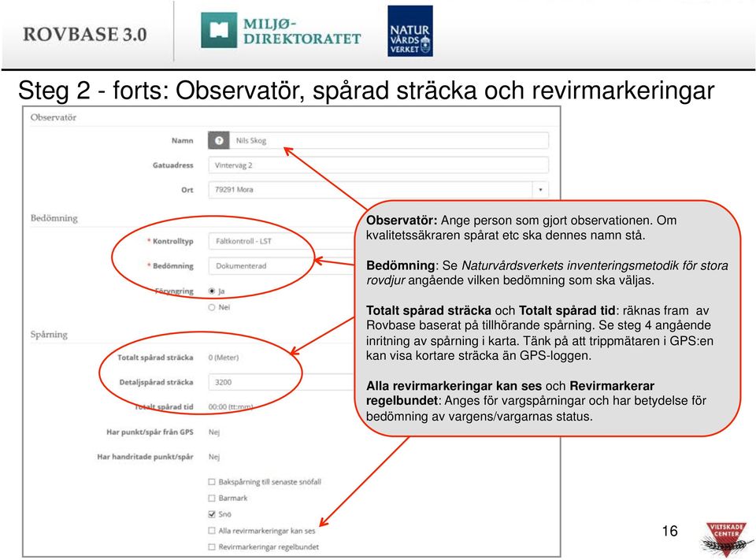This screenshot has height=560, width=756.
Task: Click the Ort combo box showing 79291 Mora
Action: [x=379, y=190]
